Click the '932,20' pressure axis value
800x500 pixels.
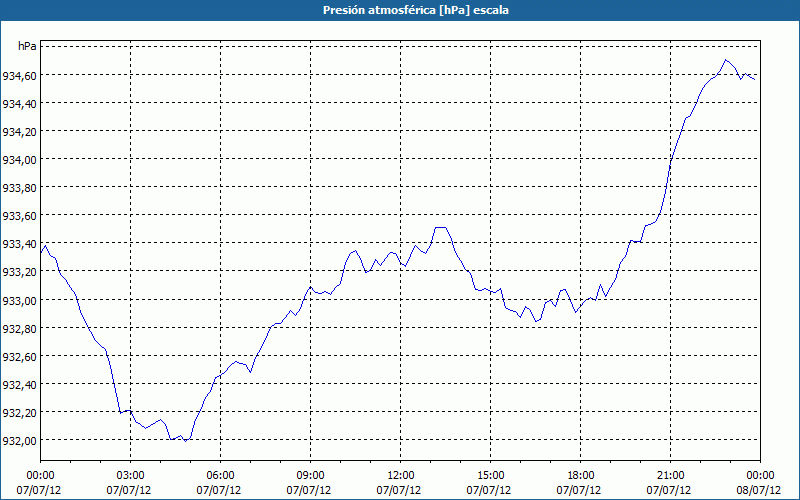click(x=19, y=413)
